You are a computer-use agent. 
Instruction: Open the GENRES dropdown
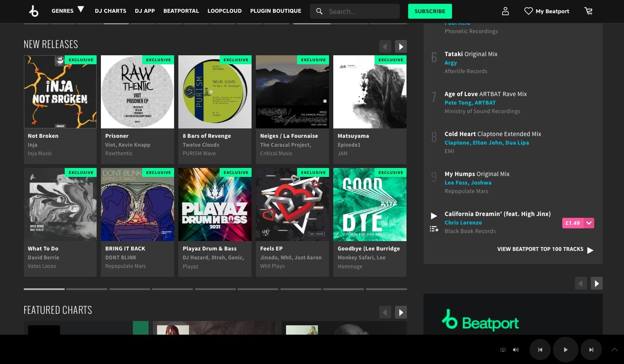click(x=67, y=11)
